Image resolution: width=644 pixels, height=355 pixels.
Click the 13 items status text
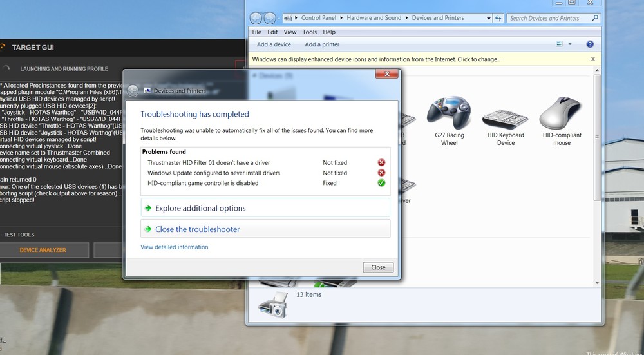coord(309,294)
